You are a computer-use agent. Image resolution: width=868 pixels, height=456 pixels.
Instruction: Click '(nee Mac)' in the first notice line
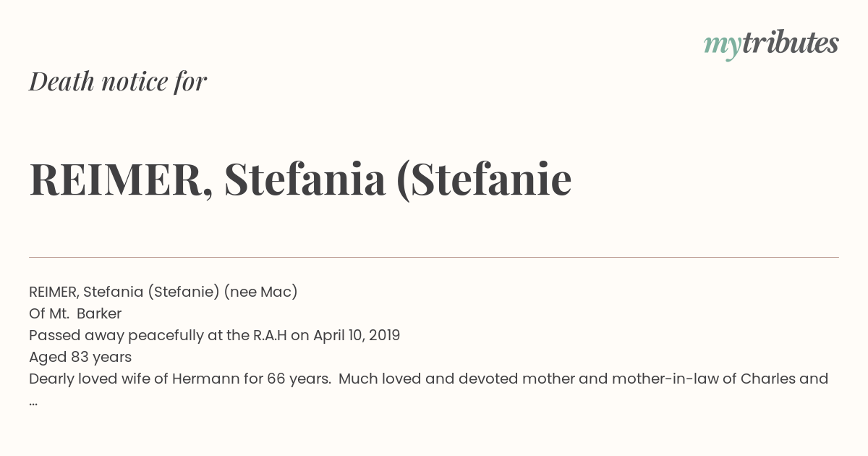(x=261, y=292)
